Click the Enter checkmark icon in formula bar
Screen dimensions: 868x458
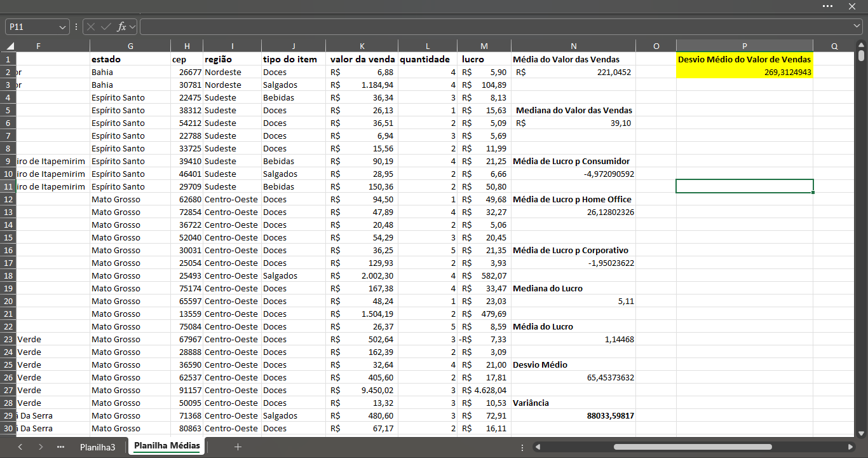pos(106,27)
